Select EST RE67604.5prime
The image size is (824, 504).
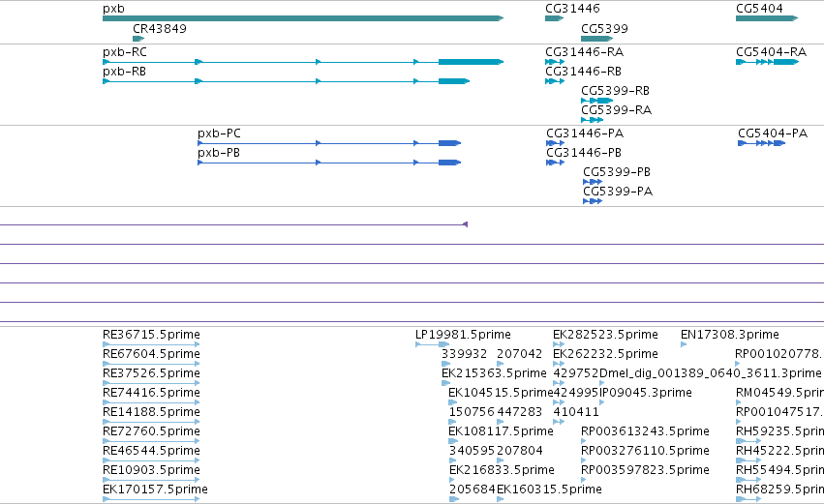151,354
